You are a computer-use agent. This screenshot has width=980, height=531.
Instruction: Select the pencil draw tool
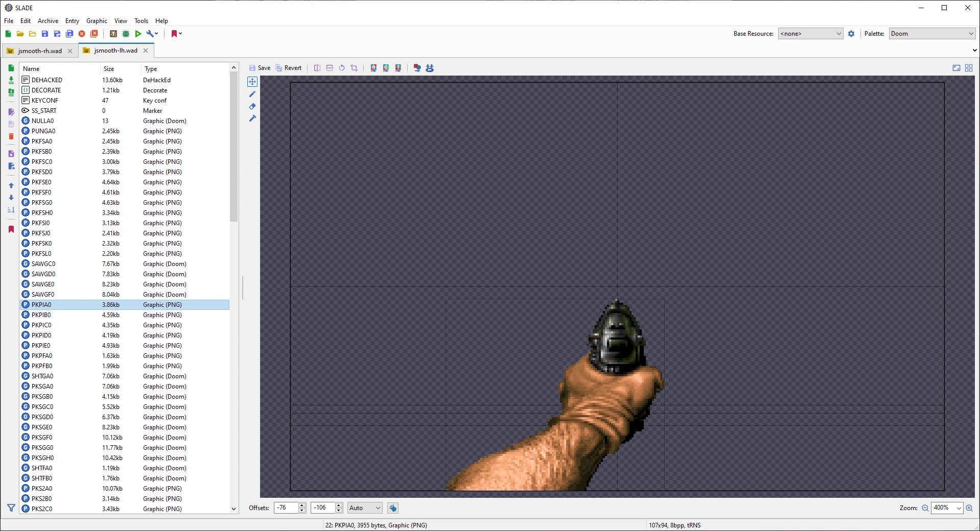[252, 94]
